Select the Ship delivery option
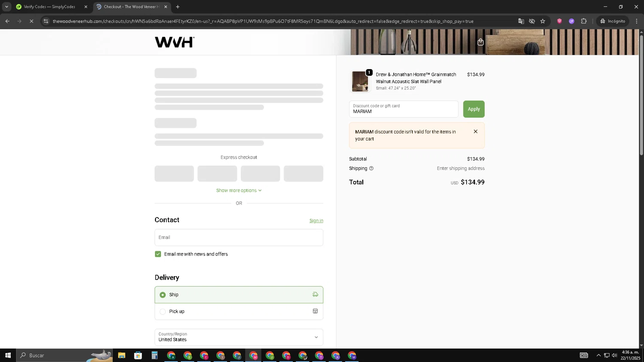644x362 pixels. pos(239,295)
